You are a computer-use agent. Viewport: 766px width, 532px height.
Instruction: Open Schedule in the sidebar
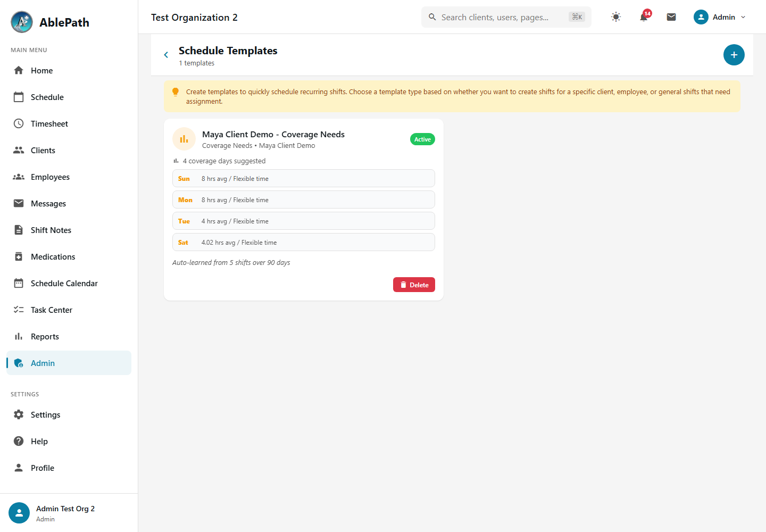(69, 97)
